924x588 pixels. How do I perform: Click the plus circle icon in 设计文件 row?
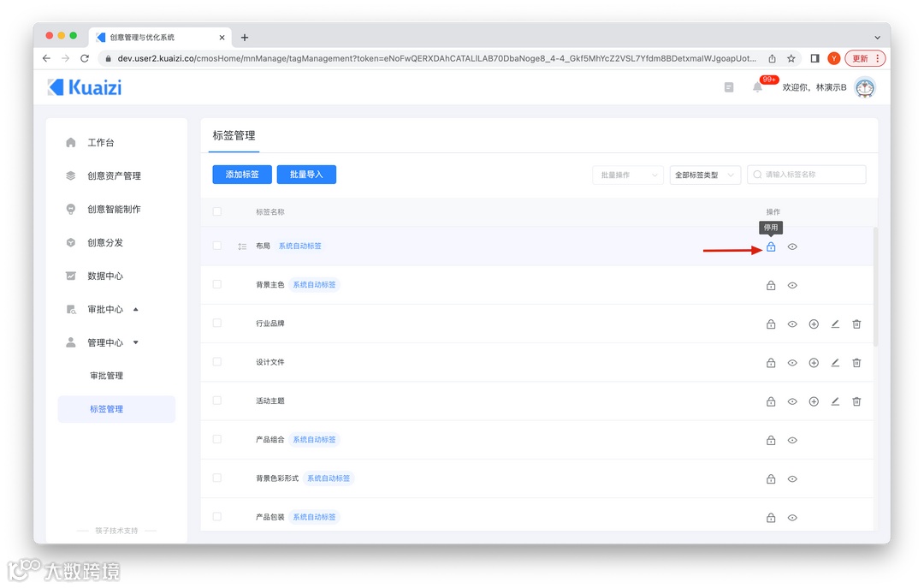click(x=814, y=363)
